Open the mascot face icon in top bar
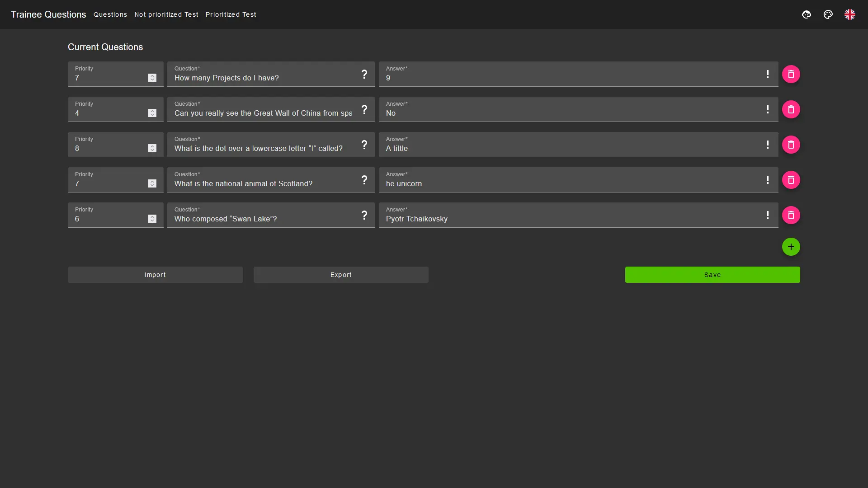Screen dimensions: 868x488 (x=807, y=14)
